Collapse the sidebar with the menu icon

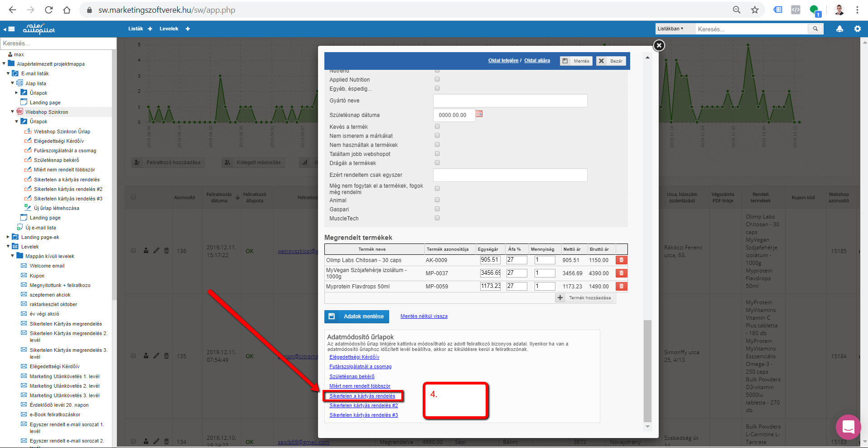9,29
